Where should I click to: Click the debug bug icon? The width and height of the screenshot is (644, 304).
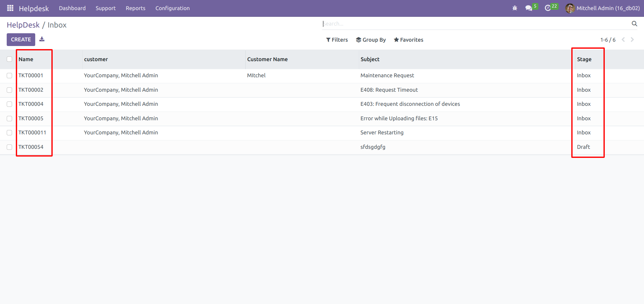pos(515,8)
